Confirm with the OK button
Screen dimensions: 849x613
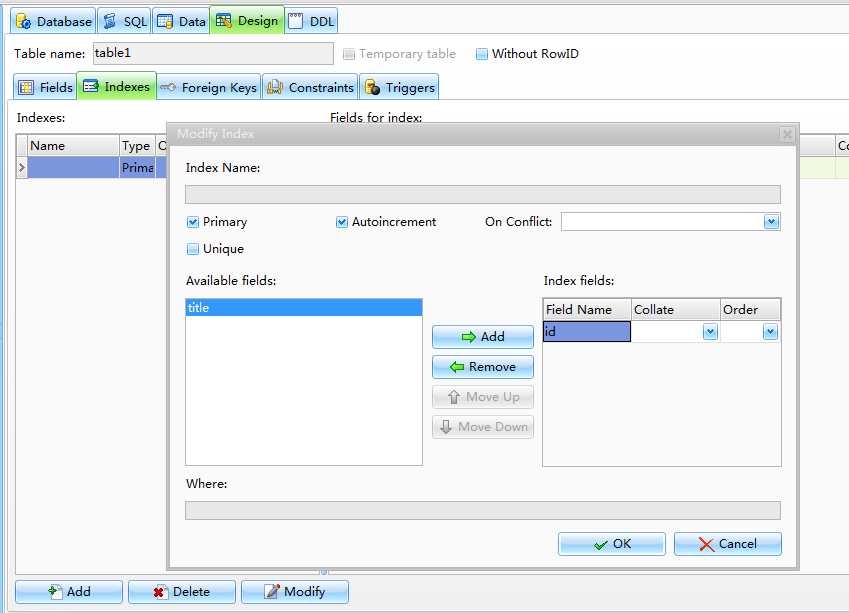612,544
